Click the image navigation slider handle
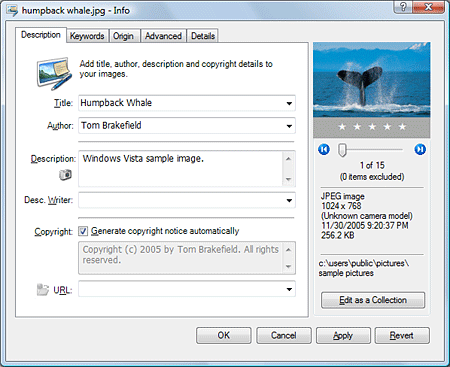This screenshot has height=367, width=450. [x=342, y=150]
